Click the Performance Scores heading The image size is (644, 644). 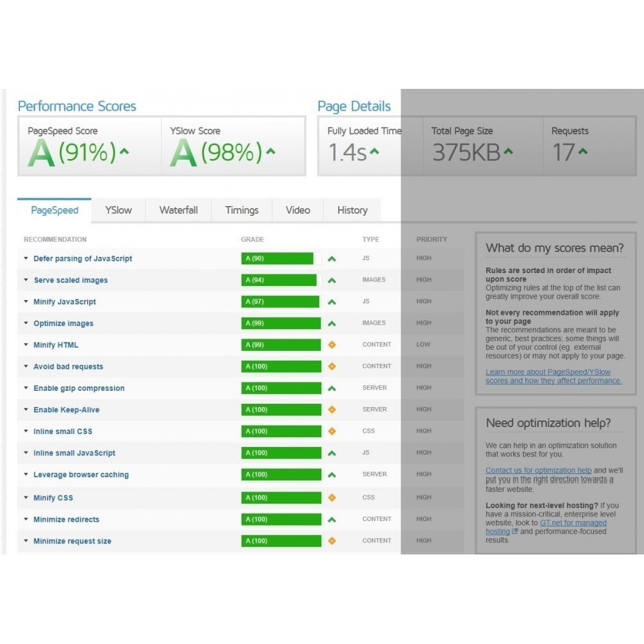point(77,106)
